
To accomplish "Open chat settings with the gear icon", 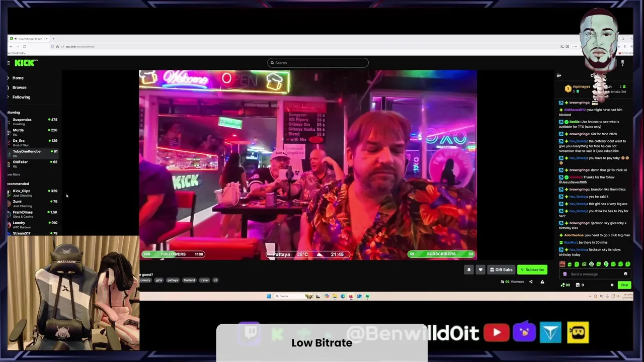I will [612, 285].
